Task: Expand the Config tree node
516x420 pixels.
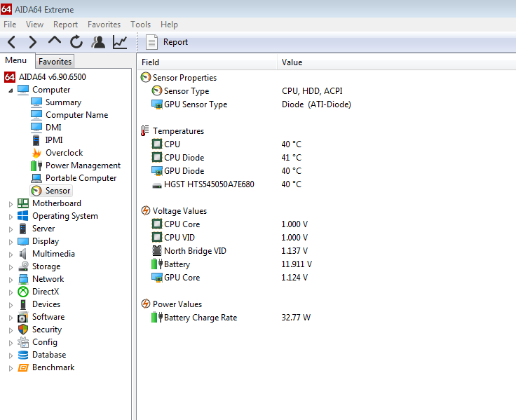Action: click(11, 343)
